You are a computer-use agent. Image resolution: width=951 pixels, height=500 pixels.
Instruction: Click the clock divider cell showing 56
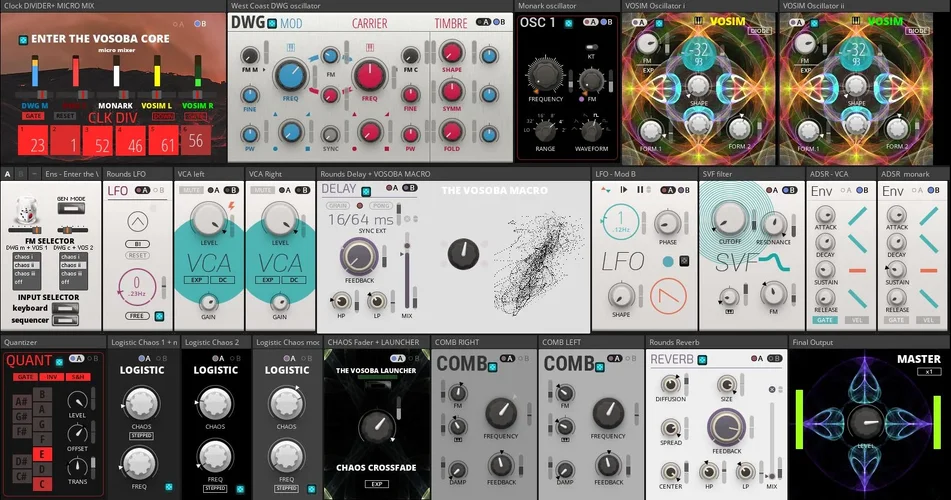[x=195, y=140]
